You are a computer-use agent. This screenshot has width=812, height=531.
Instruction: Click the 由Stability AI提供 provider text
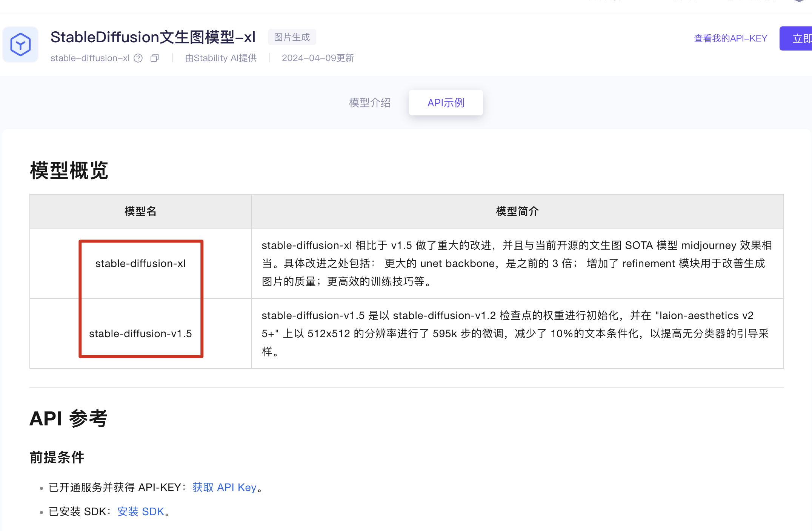[221, 58]
